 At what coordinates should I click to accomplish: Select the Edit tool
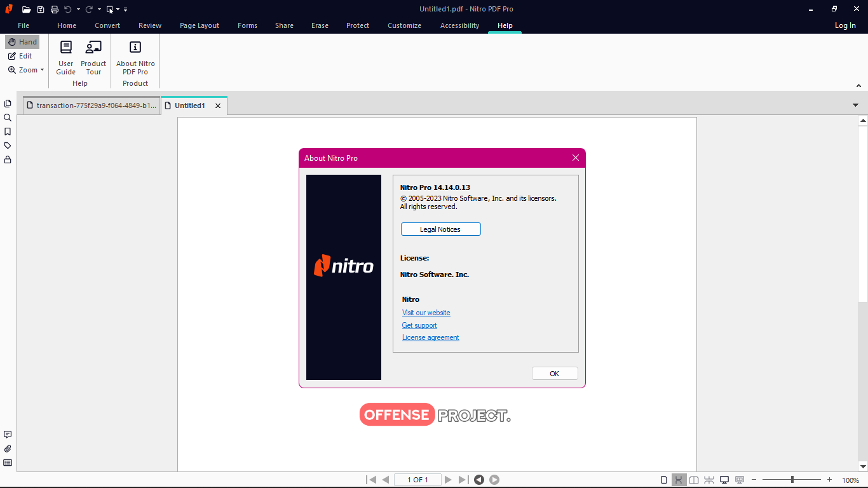[x=20, y=56]
